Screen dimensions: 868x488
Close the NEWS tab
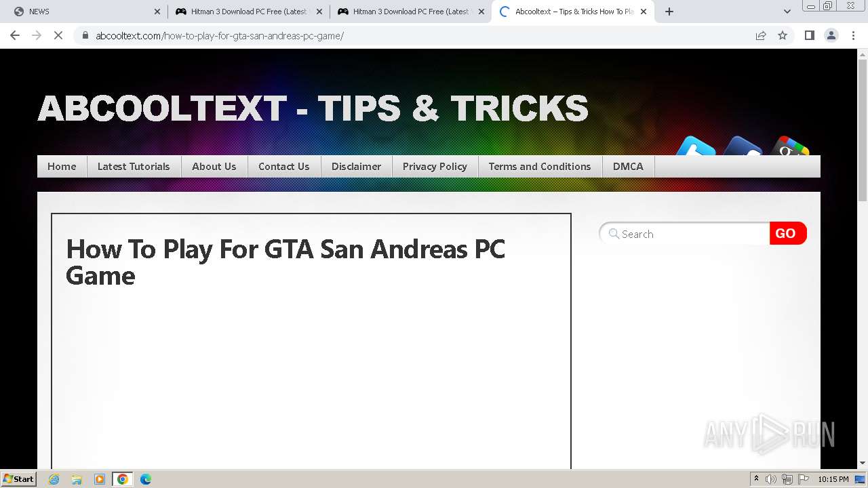[x=157, y=12]
